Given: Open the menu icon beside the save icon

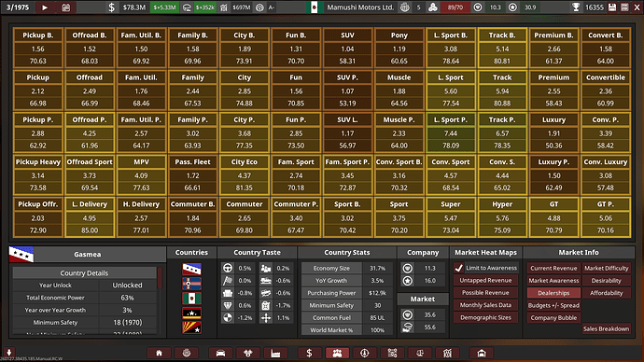Looking at the screenshot, I should click(624, 7).
